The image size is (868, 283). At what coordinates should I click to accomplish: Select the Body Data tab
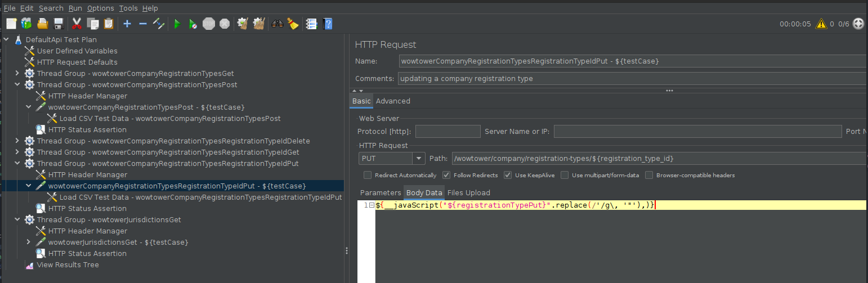[x=424, y=192]
